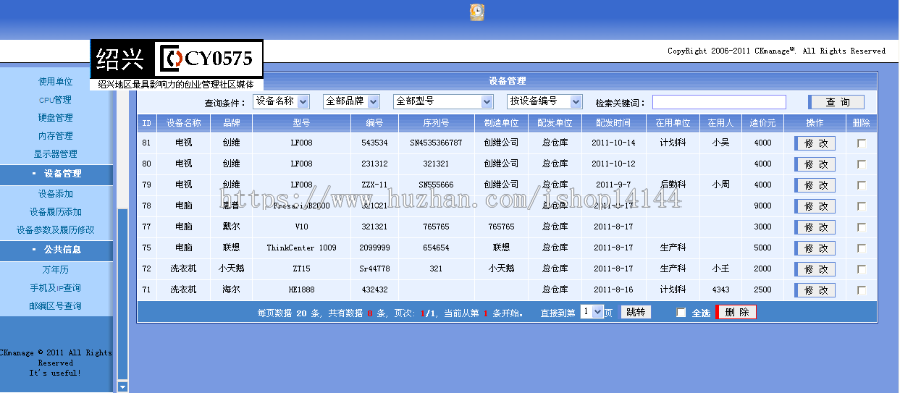Click the ZZX-11 number cell
Screen dimensions: 900x393
[x=374, y=185]
